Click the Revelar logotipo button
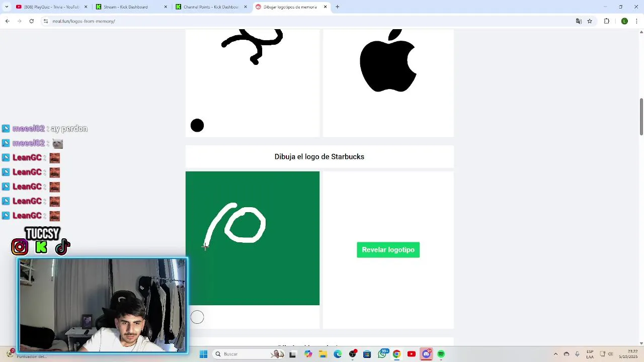Screen dimensions: 644x362 point(388,250)
